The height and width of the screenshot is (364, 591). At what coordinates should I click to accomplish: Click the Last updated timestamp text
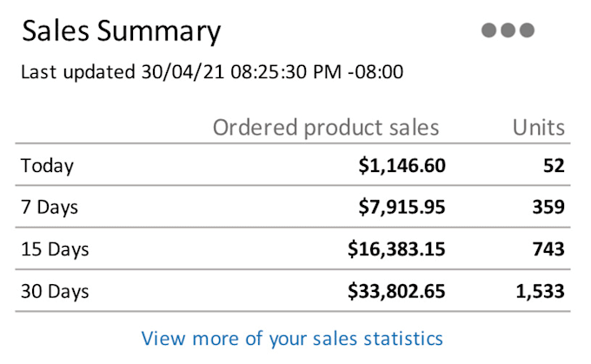click(212, 71)
